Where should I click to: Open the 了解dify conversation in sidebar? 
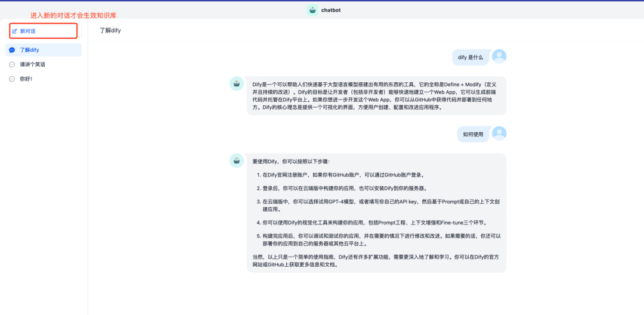click(x=44, y=50)
